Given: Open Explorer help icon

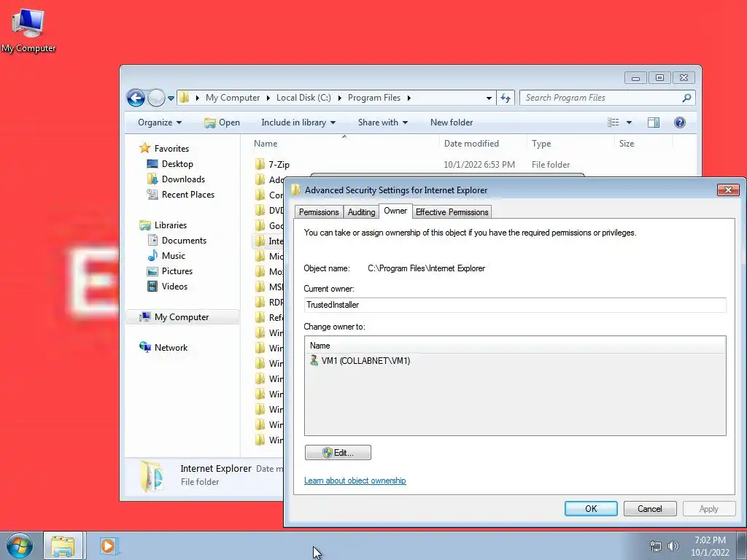Looking at the screenshot, I should (x=679, y=122).
